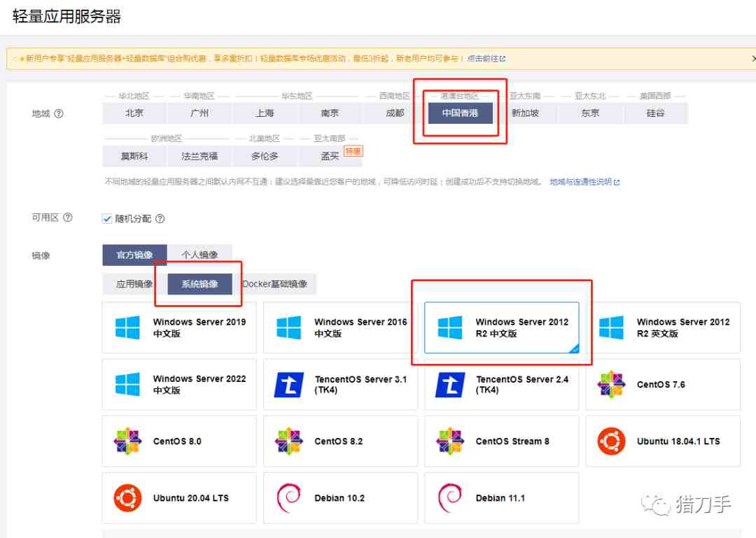Open the Docker基础镜像 tab

coord(274,284)
